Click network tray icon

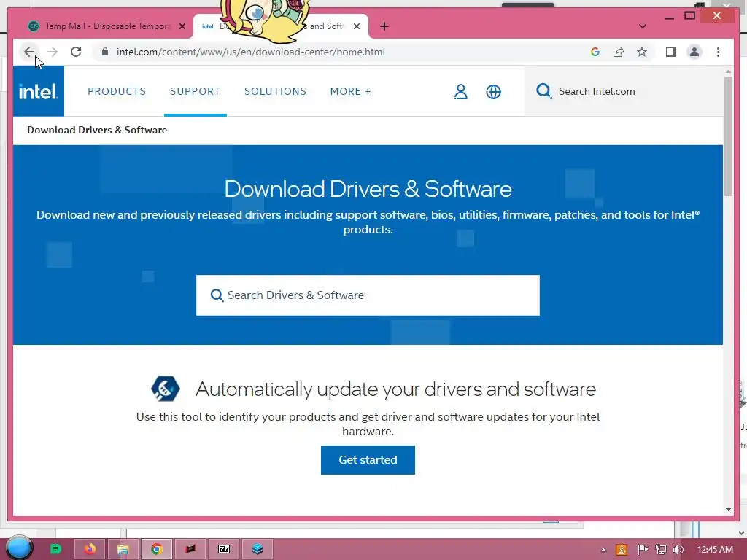tap(661, 550)
